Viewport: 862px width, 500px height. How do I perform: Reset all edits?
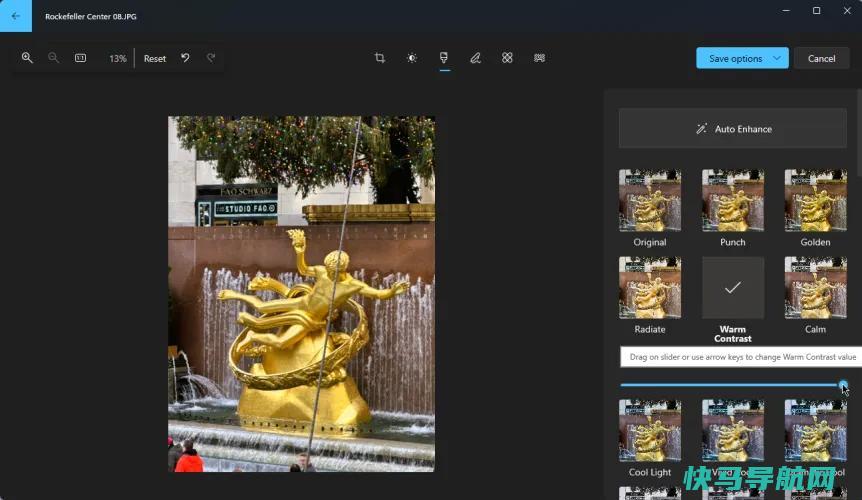pos(154,58)
